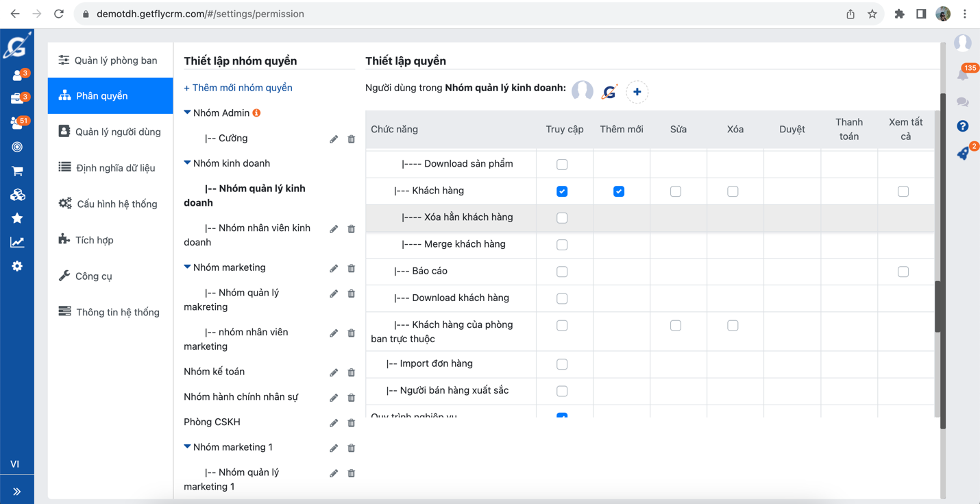Image resolution: width=980 pixels, height=504 pixels.
Task: Enable Truy cập for Merge khách hàng
Action: click(562, 245)
